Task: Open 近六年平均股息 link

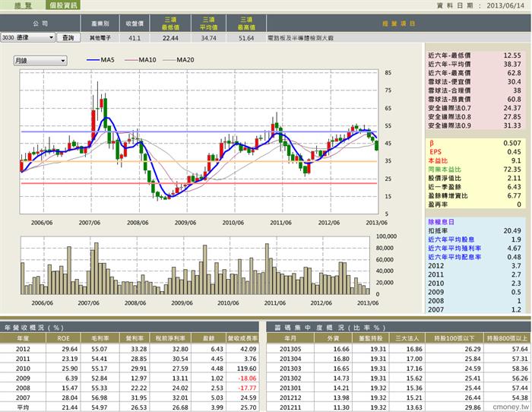Action: pos(451,239)
